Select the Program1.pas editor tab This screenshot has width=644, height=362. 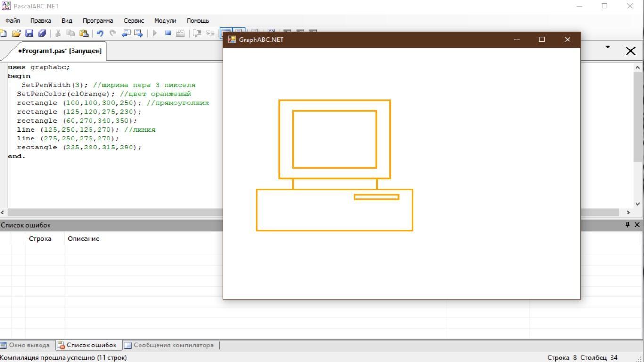point(59,51)
